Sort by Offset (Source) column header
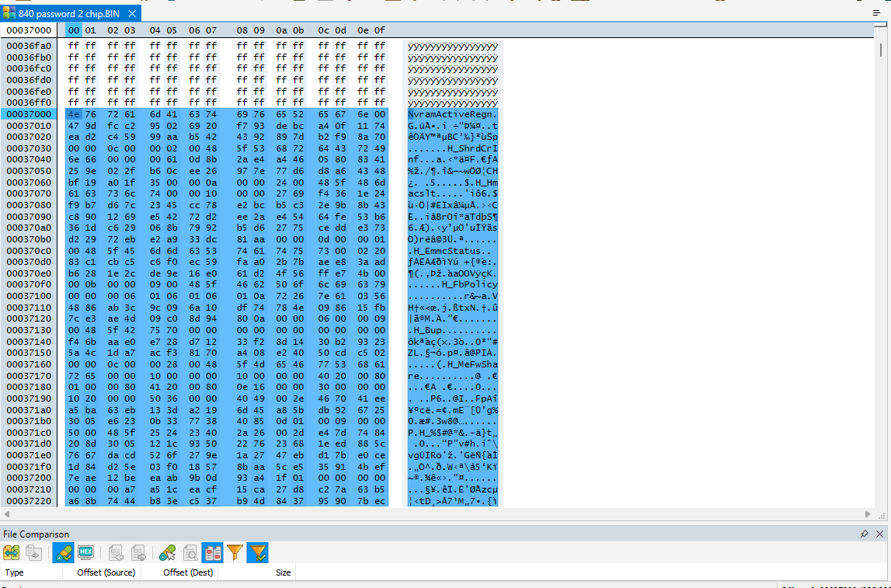Screen dimensions: 891x588 (x=106, y=572)
